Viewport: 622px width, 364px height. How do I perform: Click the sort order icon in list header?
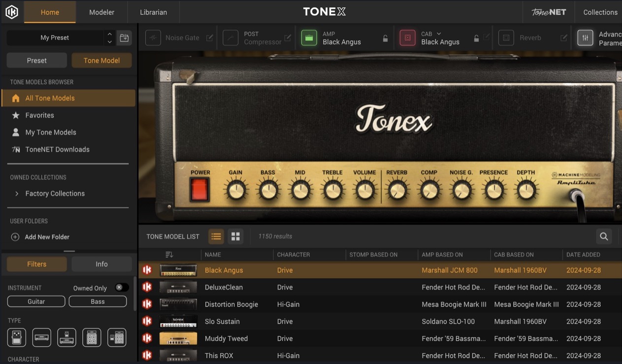169,255
